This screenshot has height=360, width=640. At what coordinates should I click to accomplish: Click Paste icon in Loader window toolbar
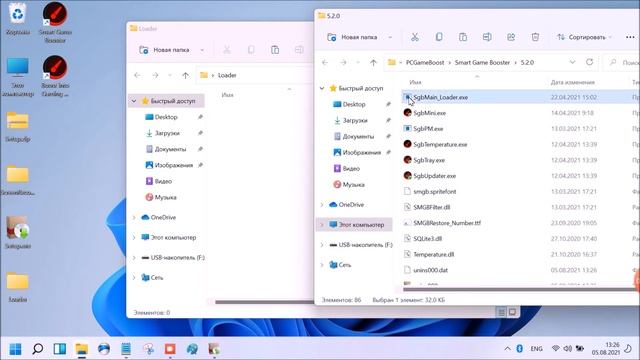pyautogui.click(x=275, y=50)
